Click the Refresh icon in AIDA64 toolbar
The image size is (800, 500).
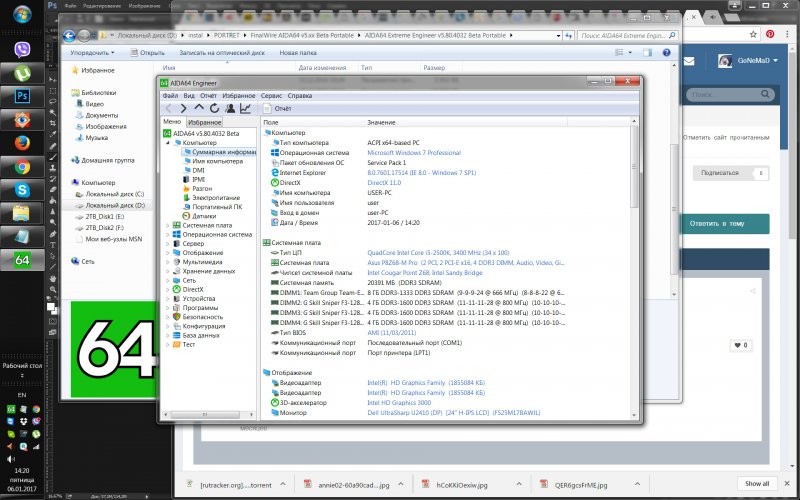point(214,108)
